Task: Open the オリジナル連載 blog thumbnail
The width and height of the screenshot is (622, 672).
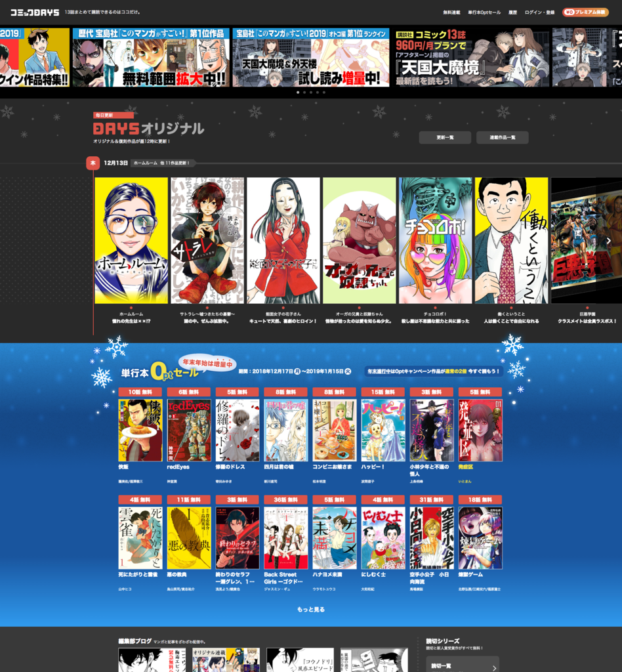Action: [x=226, y=660]
